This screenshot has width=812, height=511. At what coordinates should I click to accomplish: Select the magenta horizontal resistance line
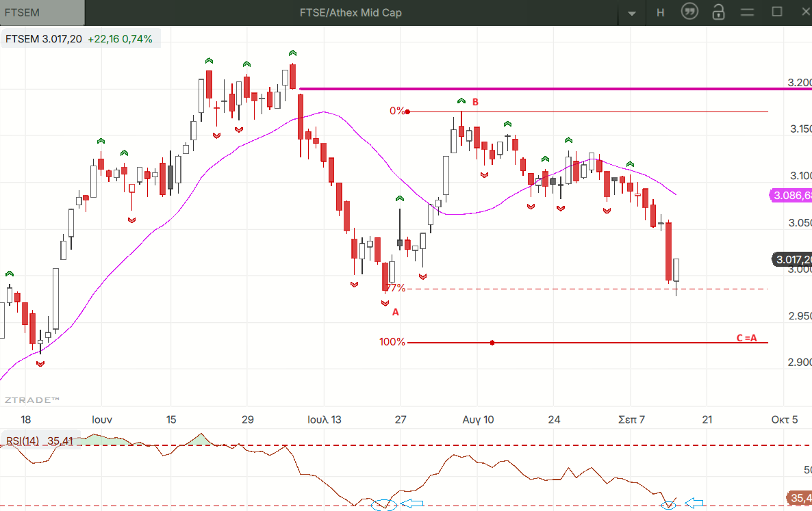(555, 89)
